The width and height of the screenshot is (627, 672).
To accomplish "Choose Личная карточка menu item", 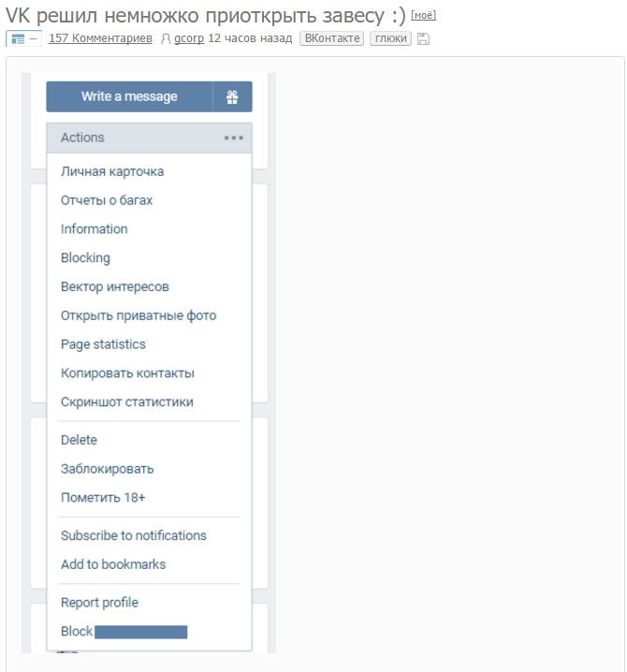I will [112, 171].
